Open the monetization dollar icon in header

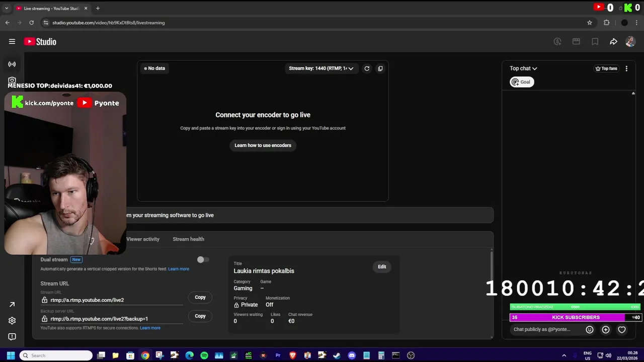pos(557,42)
